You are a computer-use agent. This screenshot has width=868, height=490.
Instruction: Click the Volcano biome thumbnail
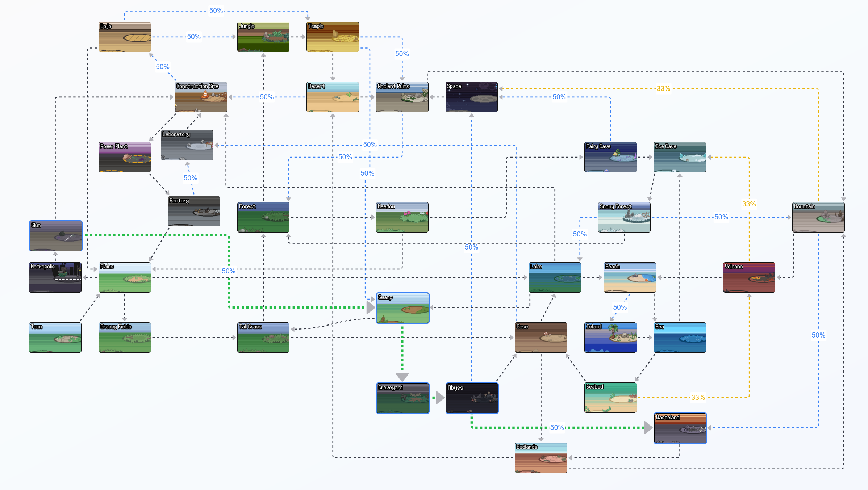[x=749, y=277]
